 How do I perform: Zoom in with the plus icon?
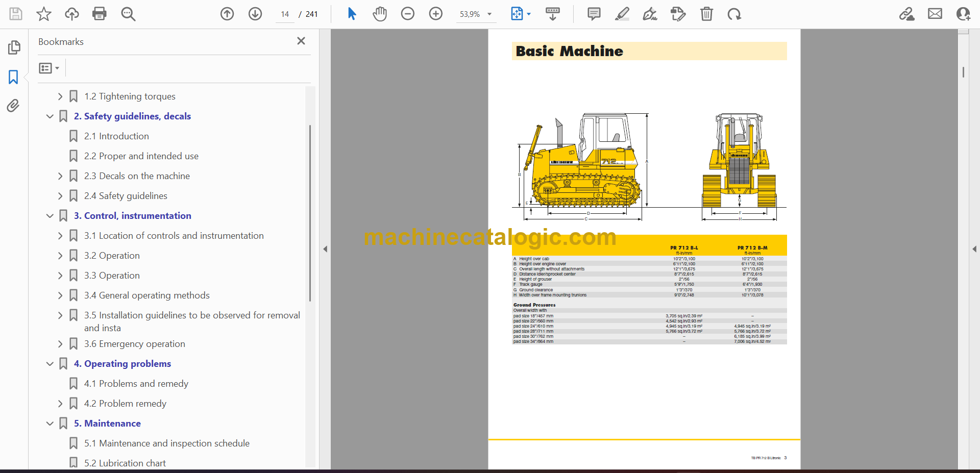click(436, 14)
